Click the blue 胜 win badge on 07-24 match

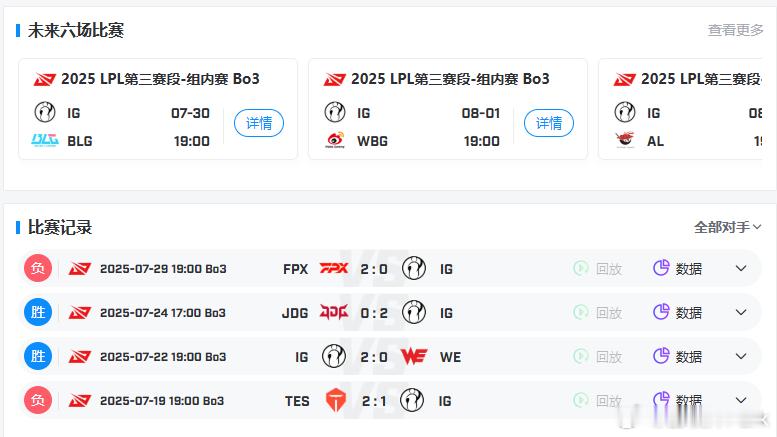click(x=38, y=312)
